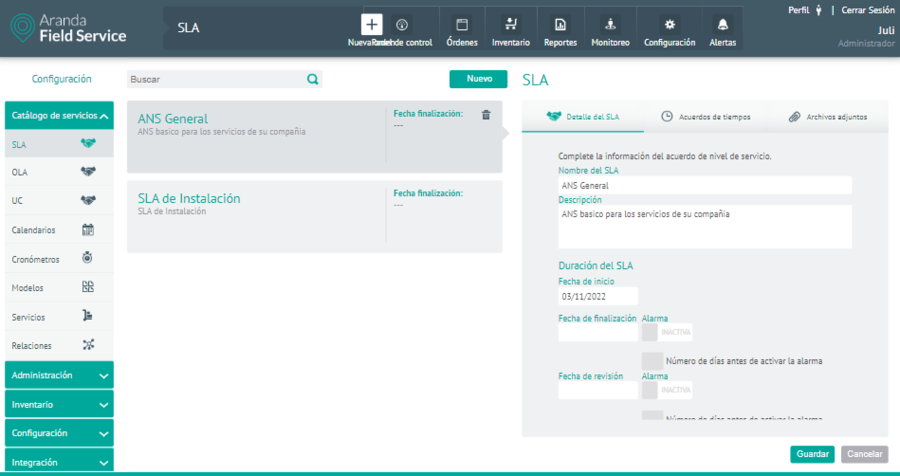Click the UC handshake icon in sidebar
The image size is (900, 476).
coord(88,200)
